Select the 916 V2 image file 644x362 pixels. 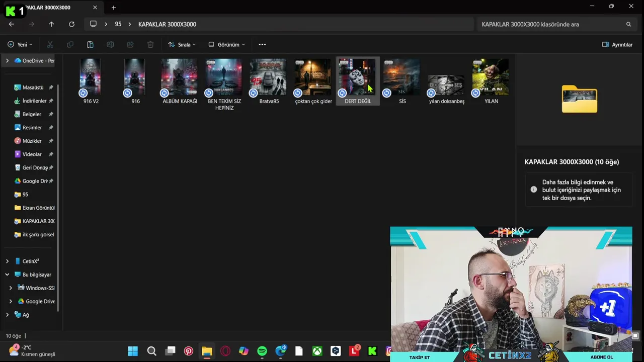[x=91, y=81]
